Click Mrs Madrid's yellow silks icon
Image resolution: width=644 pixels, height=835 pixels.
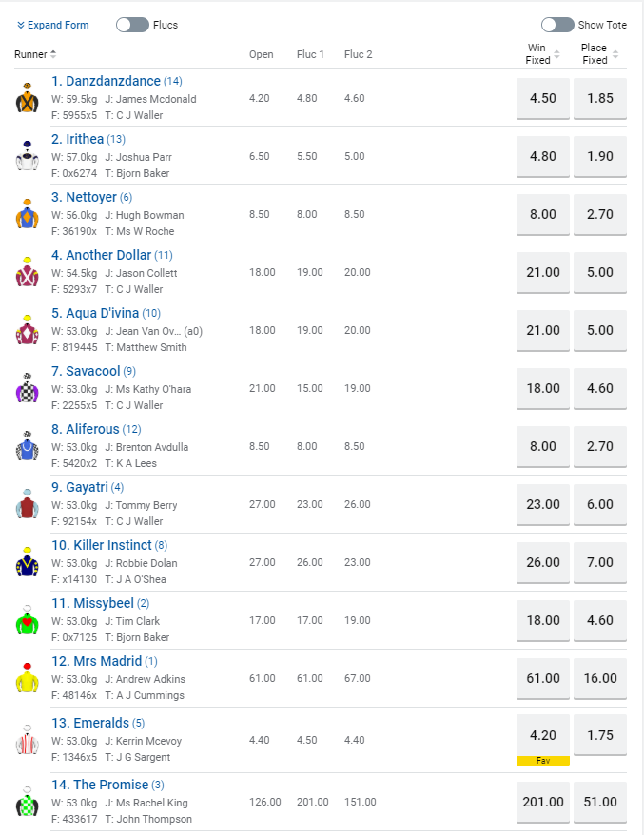coord(27,678)
